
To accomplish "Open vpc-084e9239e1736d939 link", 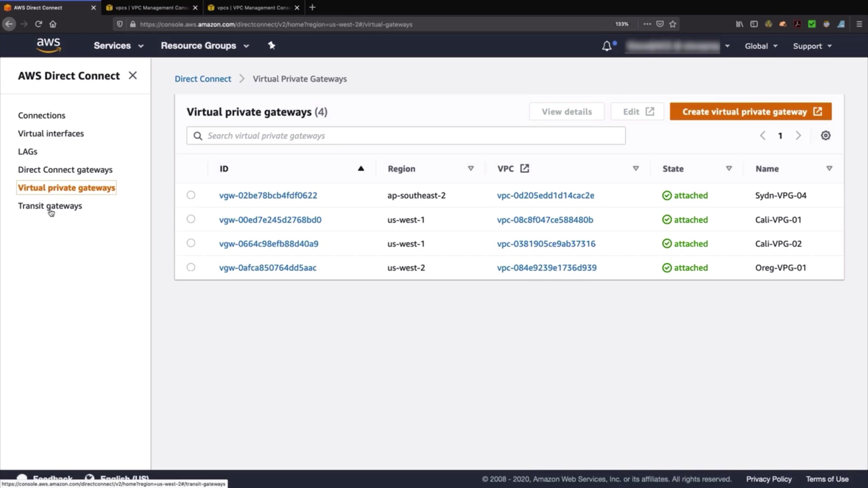I will [547, 267].
